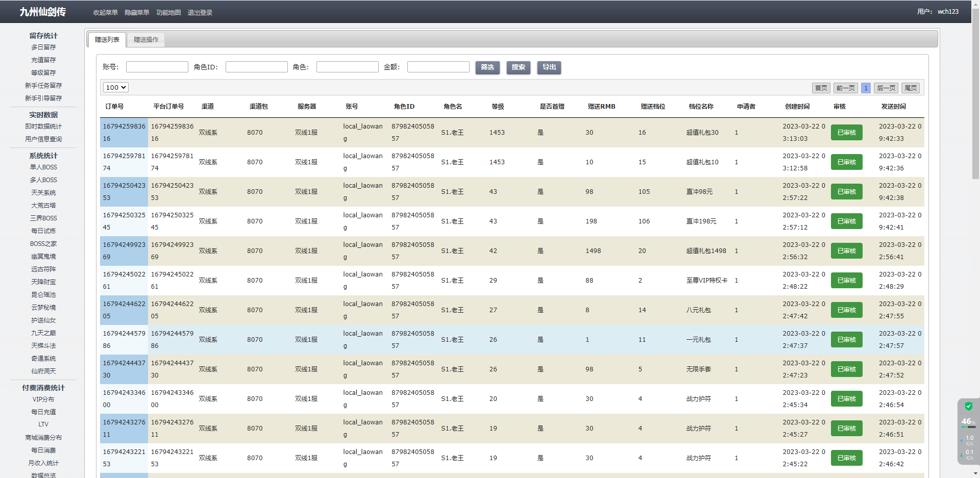
Task: Open 每日充值 in the sidebar
Action: pyautogui.click(x=43, y=412)
